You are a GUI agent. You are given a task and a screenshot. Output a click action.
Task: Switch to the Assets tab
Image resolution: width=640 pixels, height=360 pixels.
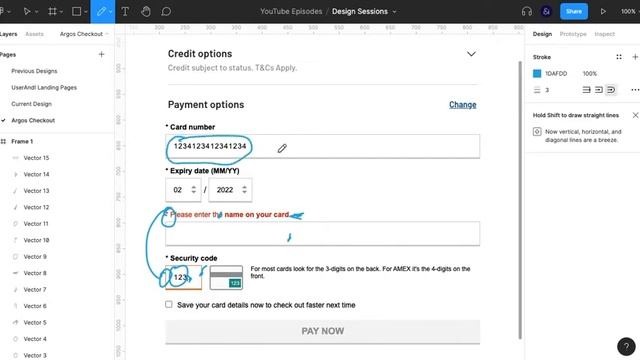34,34
